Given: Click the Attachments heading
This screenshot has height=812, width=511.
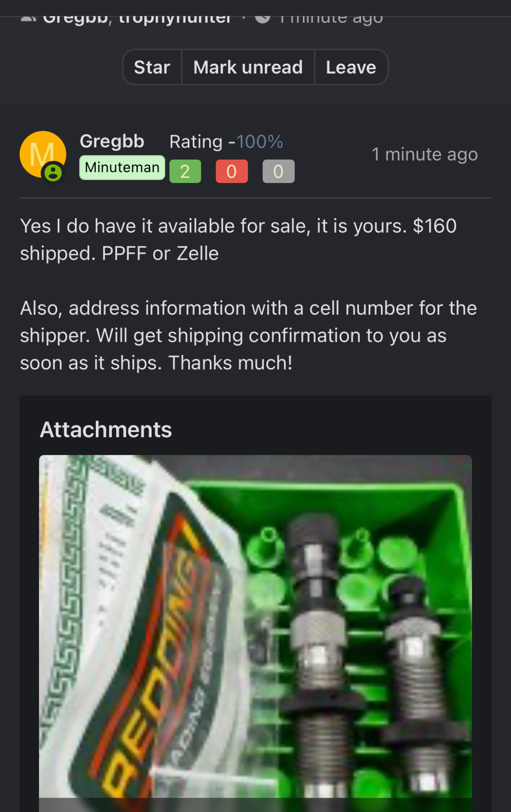Looking at the screenshot, I should pos(106,430).
